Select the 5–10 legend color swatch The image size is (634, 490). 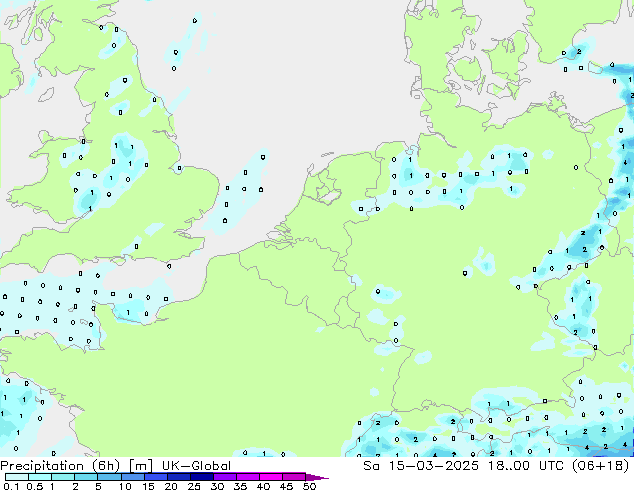pyautogui.click(x=110, y=477)
